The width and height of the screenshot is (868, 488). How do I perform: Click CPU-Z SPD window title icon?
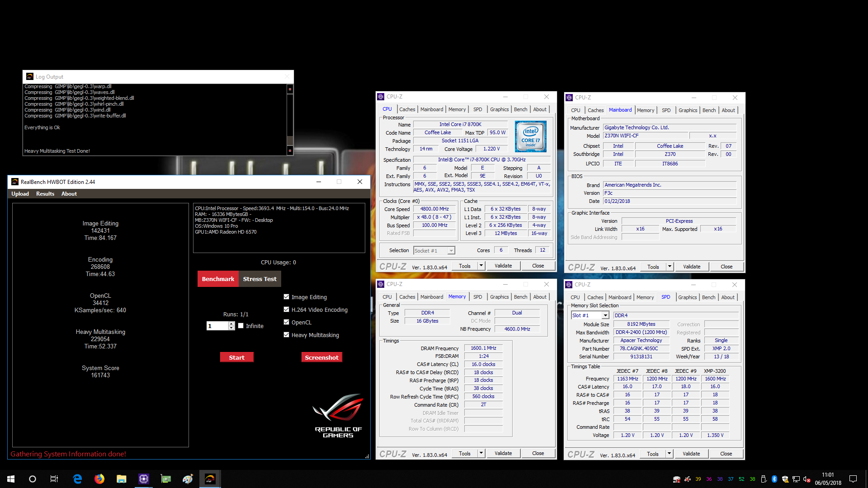pyautogui.click(x=569, y=285)
